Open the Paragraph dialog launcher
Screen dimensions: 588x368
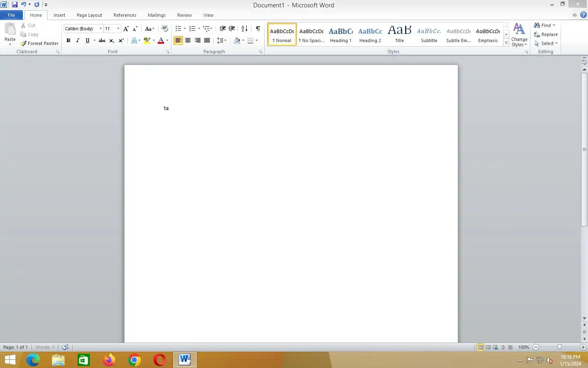[x=261, y=52]
